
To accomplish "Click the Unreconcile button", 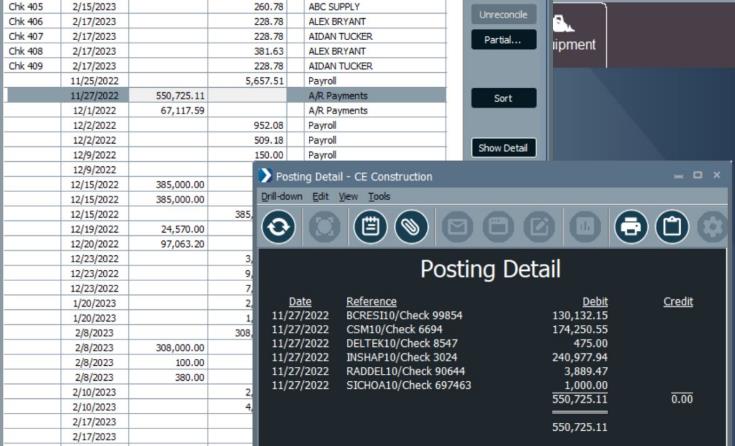I will tap(504, 15).
